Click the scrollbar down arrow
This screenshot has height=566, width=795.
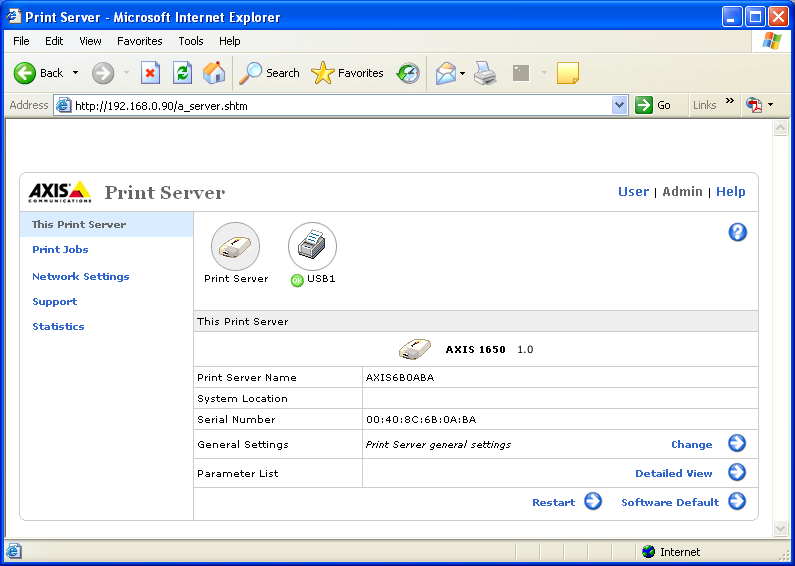pyautogui.click(x=781, y=528)
